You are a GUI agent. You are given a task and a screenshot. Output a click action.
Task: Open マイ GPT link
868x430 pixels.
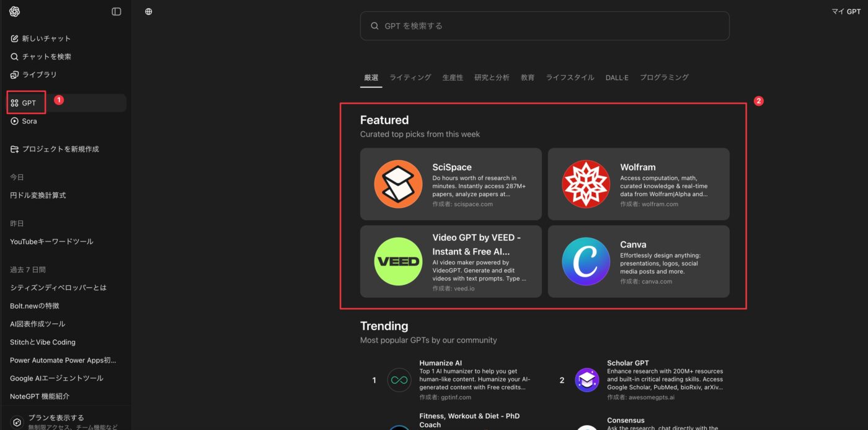coord(846,12)
